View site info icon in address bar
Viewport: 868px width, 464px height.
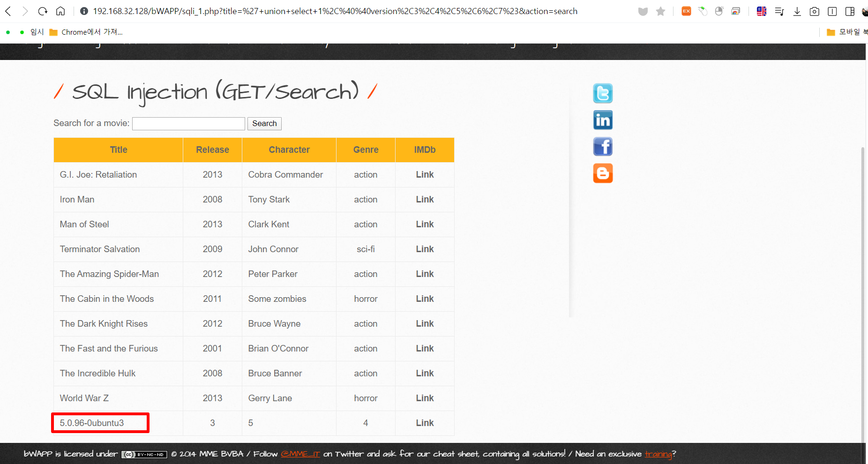[x=84, y=11]
